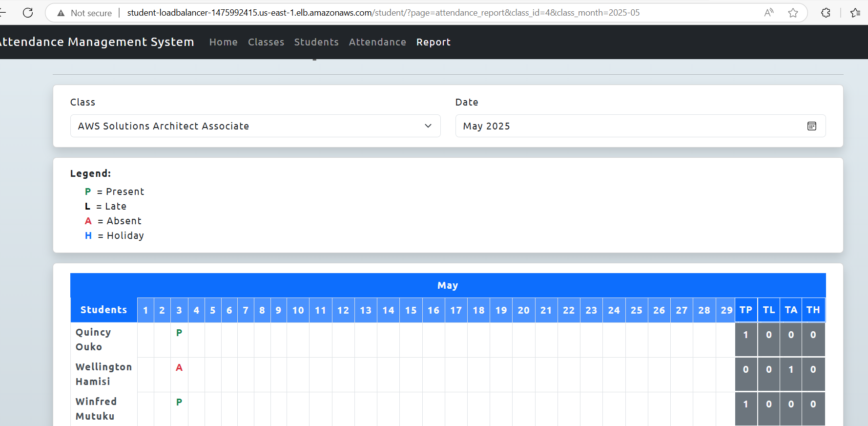868x426 pixels.
Task: Click the blue H Holiday legend entry
Action: [114, 235]
